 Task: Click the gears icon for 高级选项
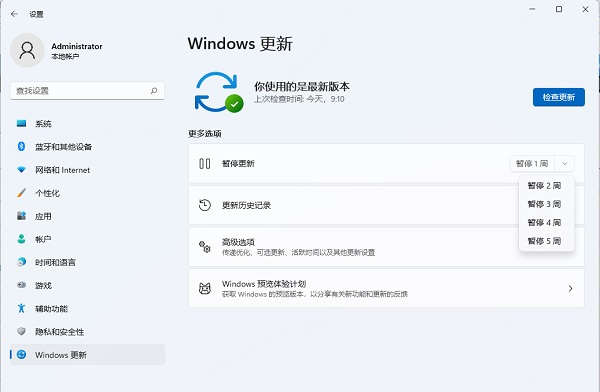pos(205,247)
